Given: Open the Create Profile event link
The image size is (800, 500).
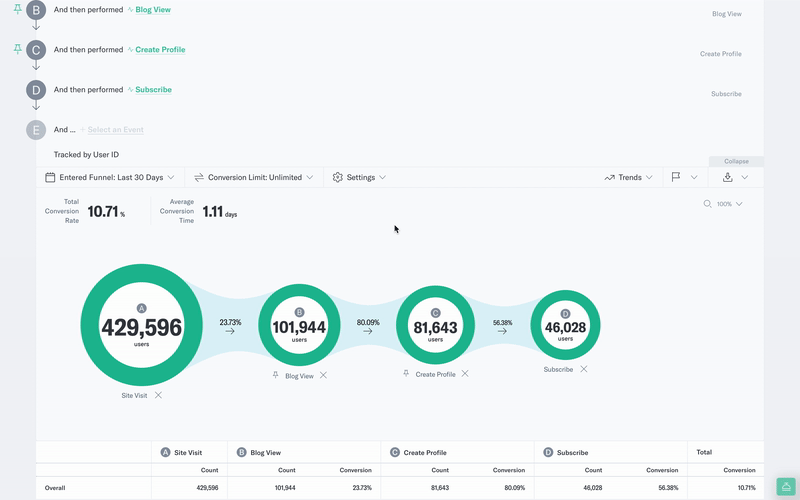Looking at the screenshot, I should tap(160, 49).
